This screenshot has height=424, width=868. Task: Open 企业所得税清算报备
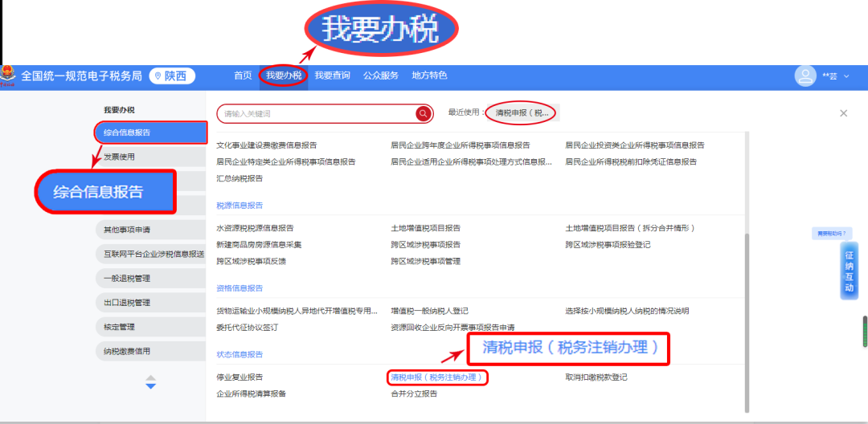[x=252, y=394]
